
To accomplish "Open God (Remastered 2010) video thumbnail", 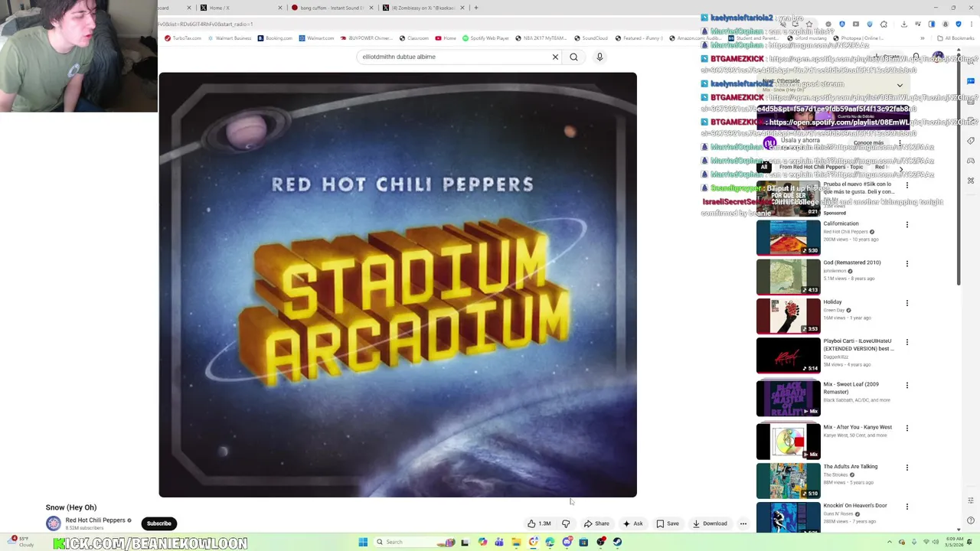I will pos(788,277).
